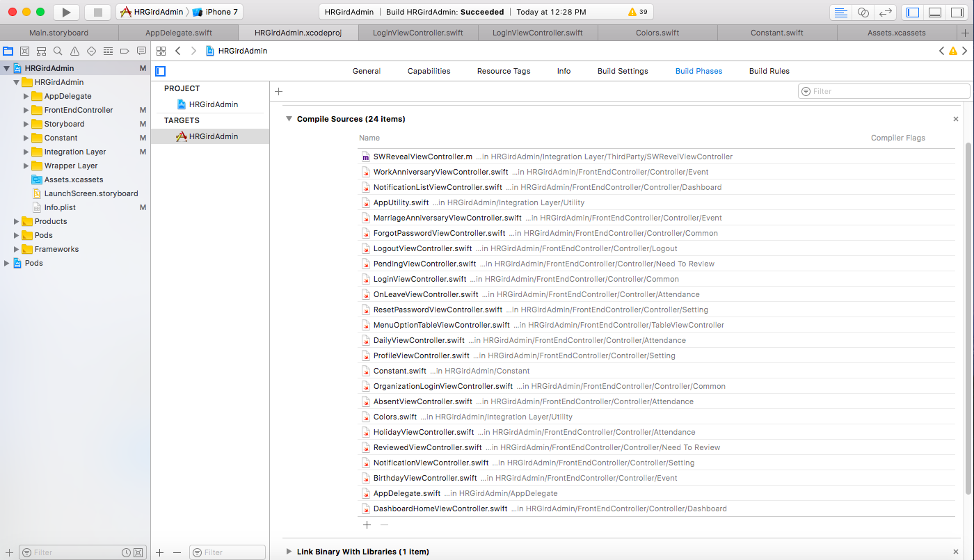Select LaunchScreen.storyboard in the navigator
The width and height of the screenshot is (974, 560).
pos(91,193)
